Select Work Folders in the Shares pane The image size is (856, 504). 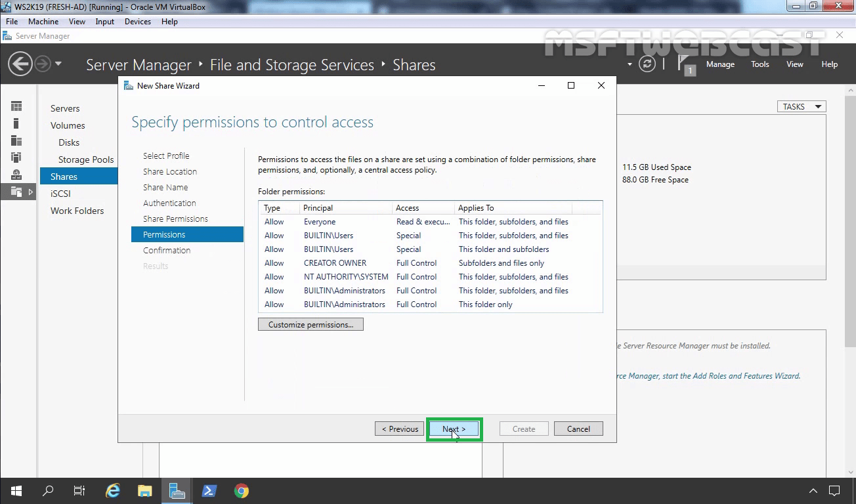pos(78,211)
